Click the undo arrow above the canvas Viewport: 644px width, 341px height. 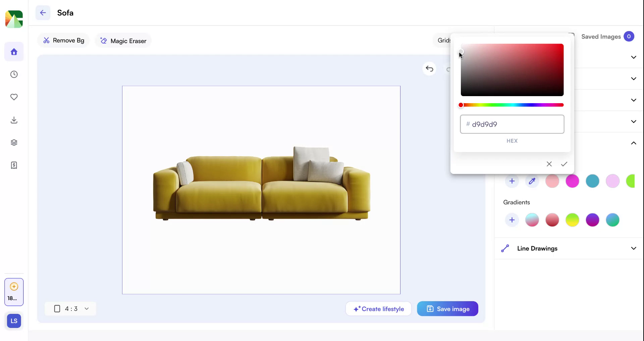[429, 69]
